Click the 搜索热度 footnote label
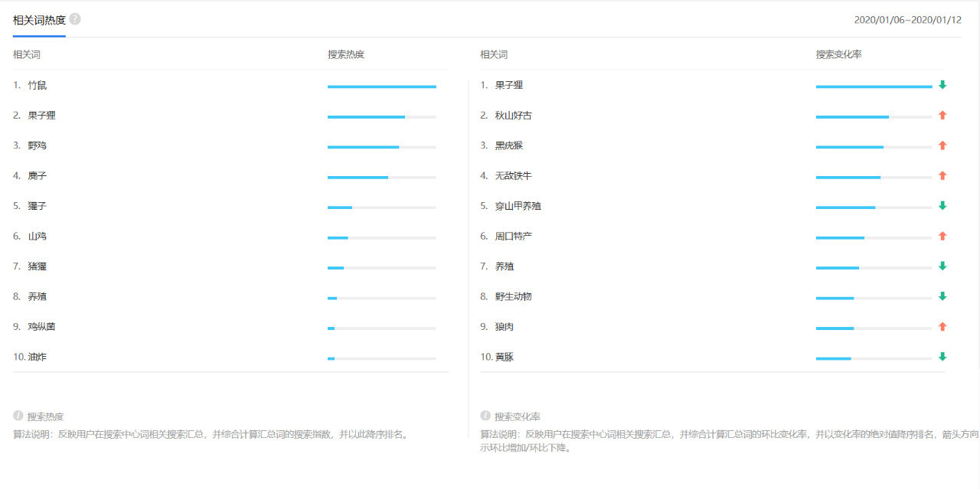 pos(46,416)
